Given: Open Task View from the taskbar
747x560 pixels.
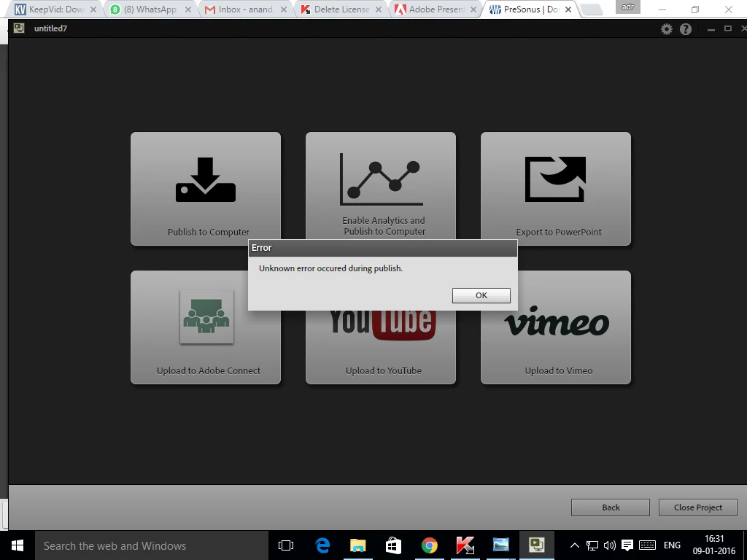Looking at the screenshot, I should [286, 545].
